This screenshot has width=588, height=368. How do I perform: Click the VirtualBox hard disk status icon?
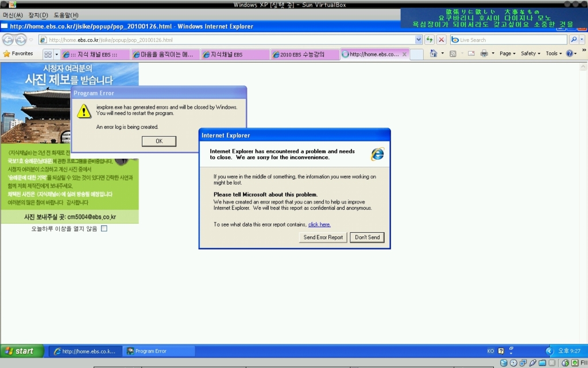pyautogui.click(x=504, y=363)
